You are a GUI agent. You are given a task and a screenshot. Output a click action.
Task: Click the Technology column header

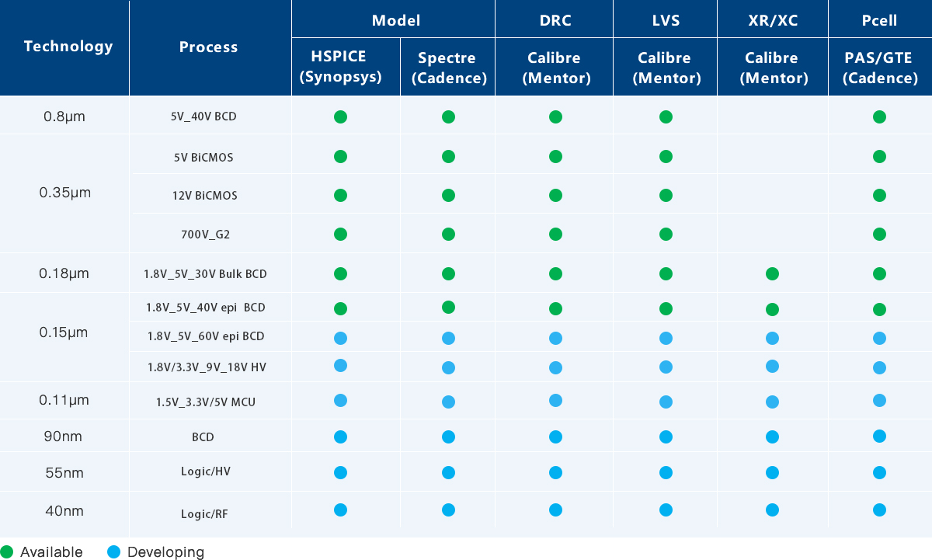coord(68,47)
